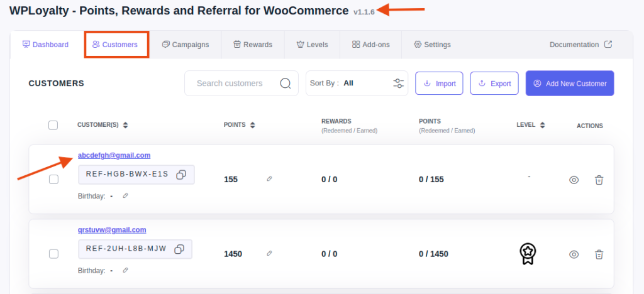
Task: Sort by the LEVEL column arrows
Action: [543, 125]
